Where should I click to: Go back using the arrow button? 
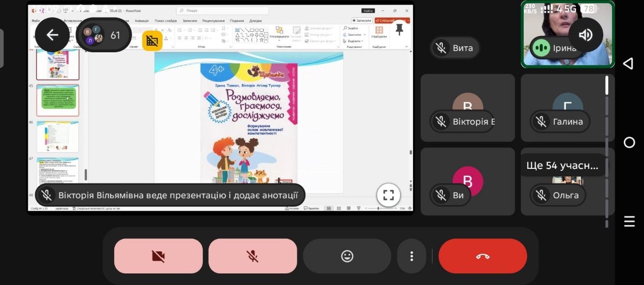(x=52, y=35)
